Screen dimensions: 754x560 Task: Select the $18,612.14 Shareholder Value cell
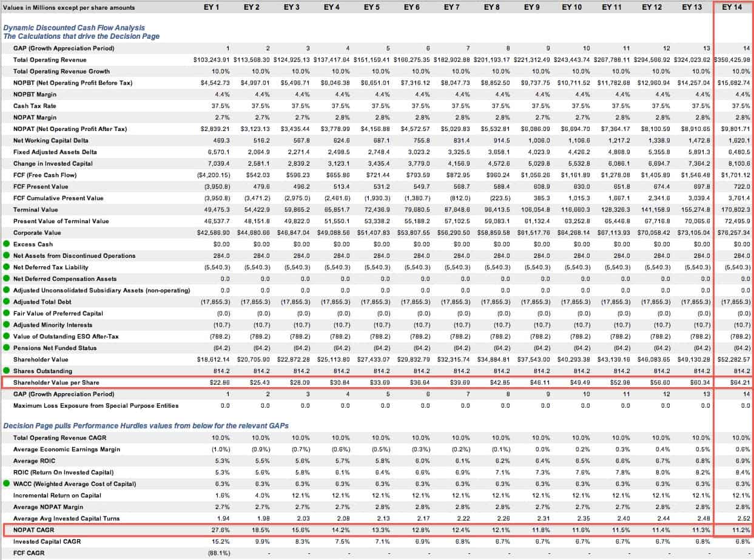pyautogui.click(x=214, y=359)
